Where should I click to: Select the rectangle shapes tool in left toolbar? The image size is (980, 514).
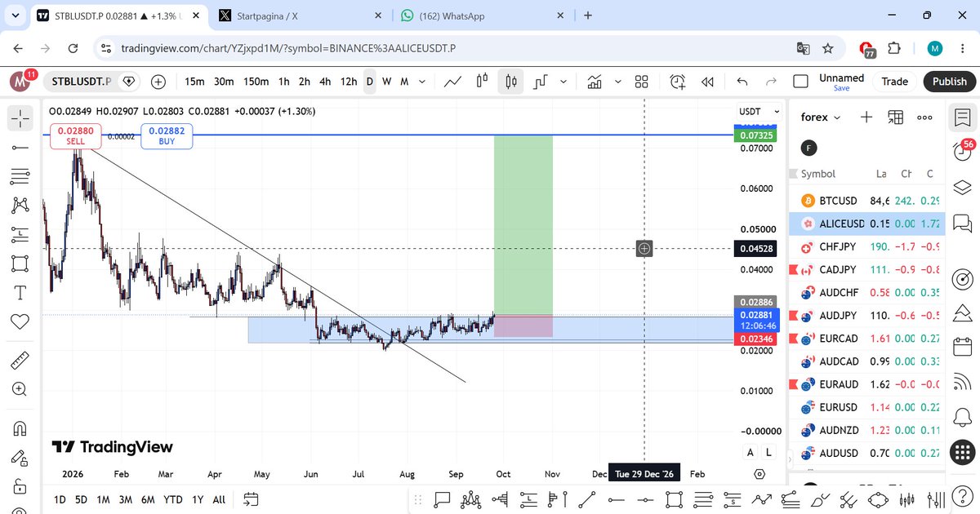click(x=20, y=264)
